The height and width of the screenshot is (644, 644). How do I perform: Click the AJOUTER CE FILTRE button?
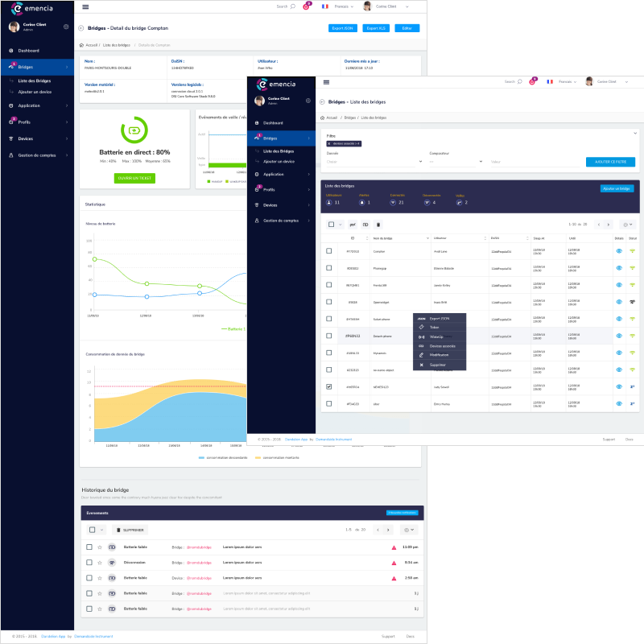[x=610, y=162]
